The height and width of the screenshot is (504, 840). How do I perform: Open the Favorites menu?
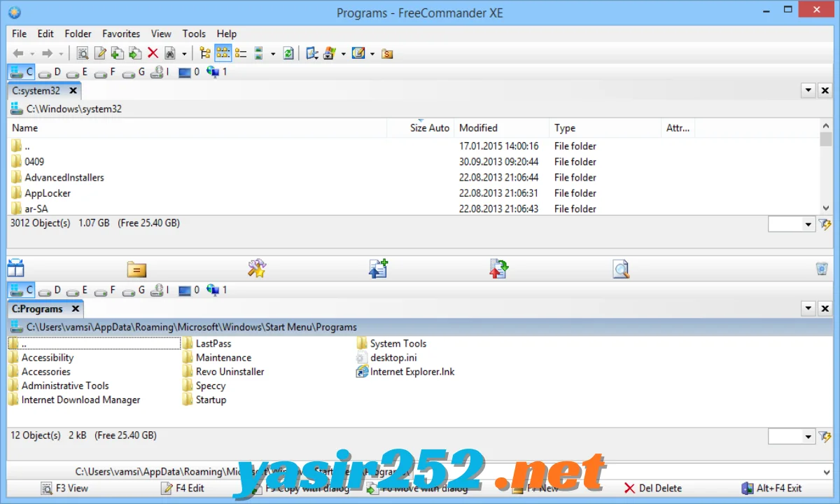121,34
